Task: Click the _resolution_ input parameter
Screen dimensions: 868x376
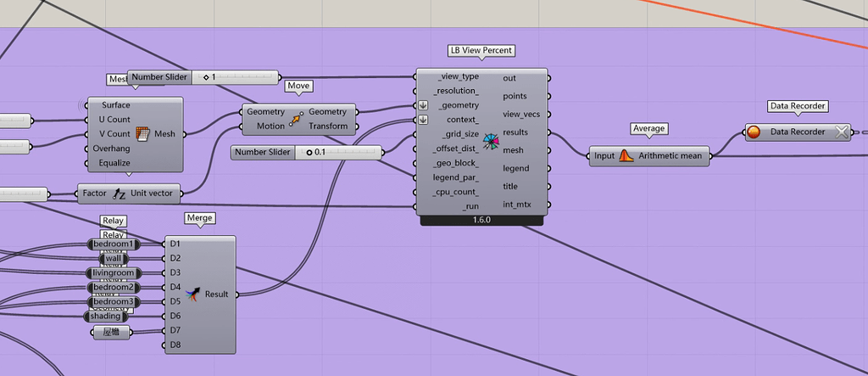Action: click(x=457, y=91)
